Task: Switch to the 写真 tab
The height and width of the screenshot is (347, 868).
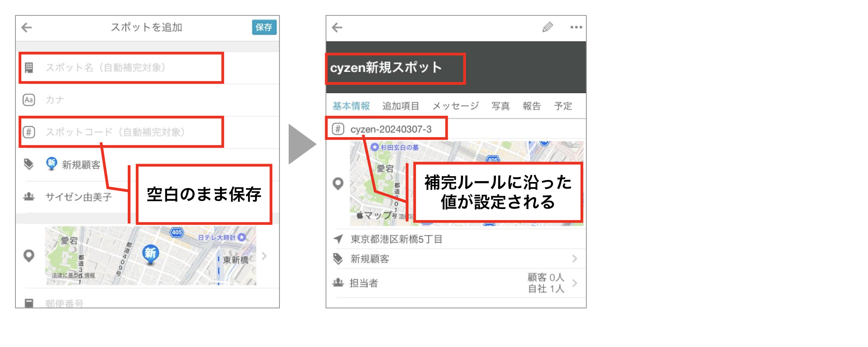Action: [500, 106]
